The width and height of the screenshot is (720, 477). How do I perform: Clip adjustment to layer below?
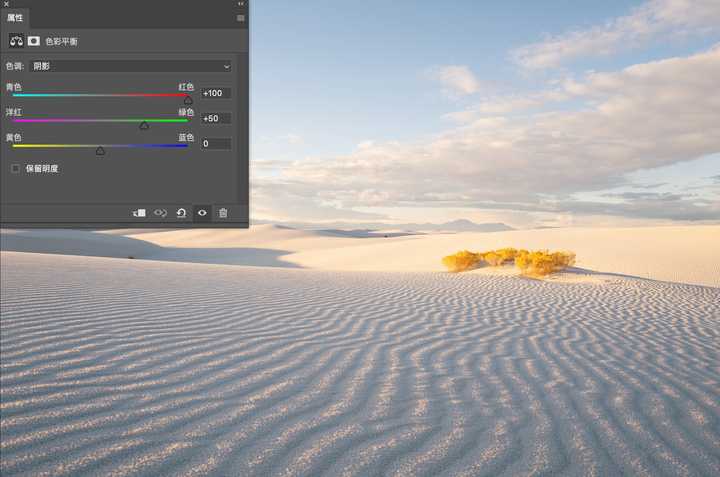pos(139,213)
